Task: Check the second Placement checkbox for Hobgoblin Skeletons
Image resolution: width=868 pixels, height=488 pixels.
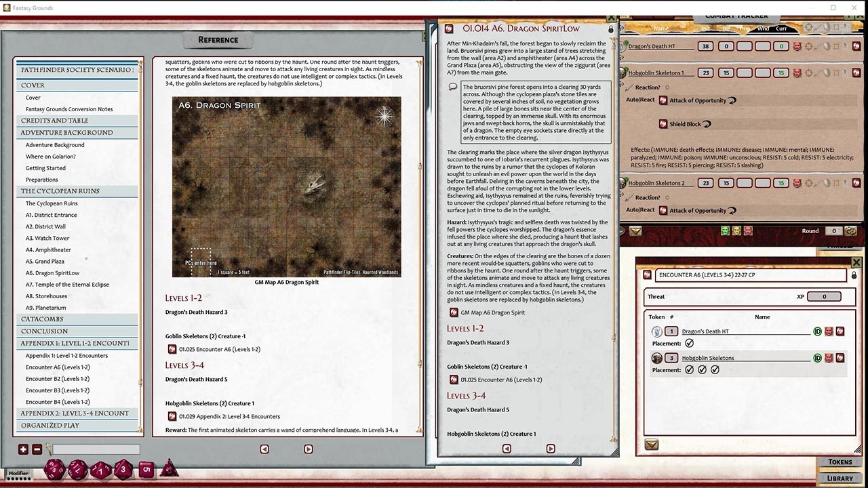Action: (x=703, y=370)
